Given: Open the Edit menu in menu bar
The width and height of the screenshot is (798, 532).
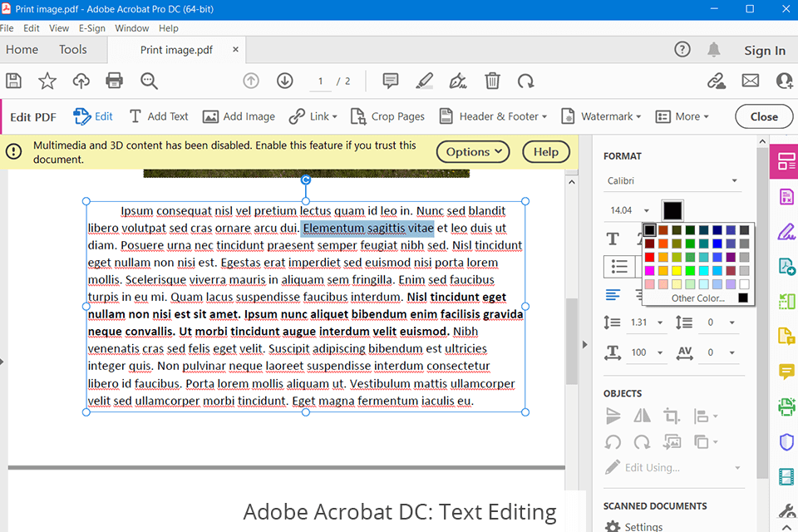Looking at the screenshot, I should click(x=31, y=28).
